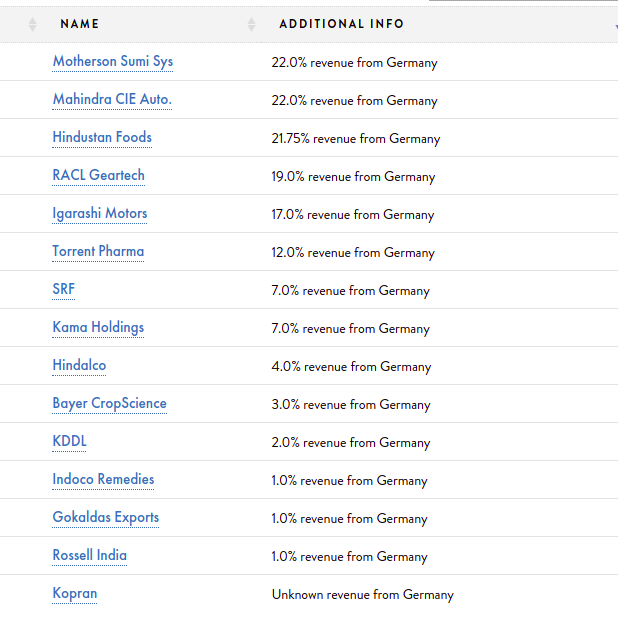Open the RACL Geartech link
Screen dimensions: 618x643
click(x=98, y=176)
